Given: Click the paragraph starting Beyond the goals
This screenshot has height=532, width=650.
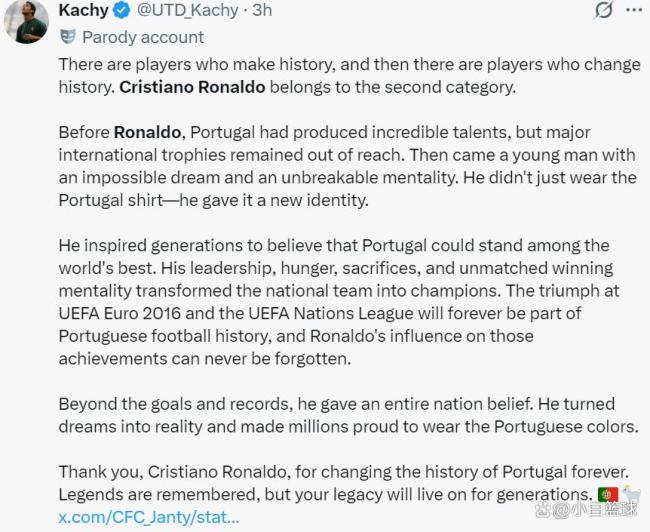Looking at the screenshot, I should click(349, 415).
